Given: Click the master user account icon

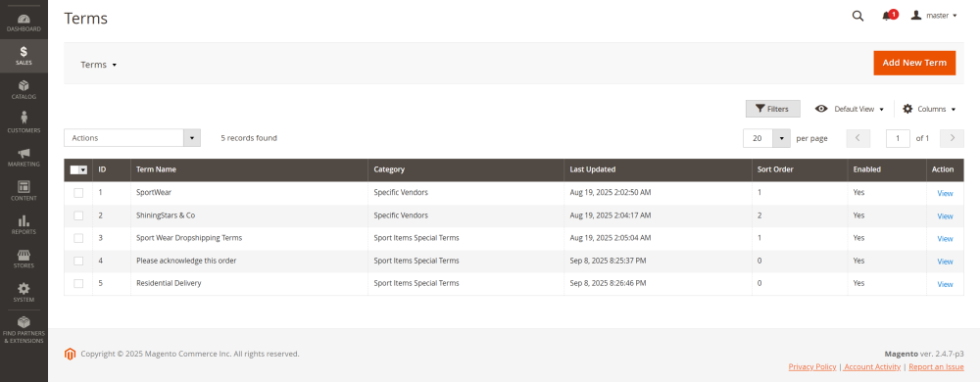Looking at the screenshot, I should pos(916,15).
